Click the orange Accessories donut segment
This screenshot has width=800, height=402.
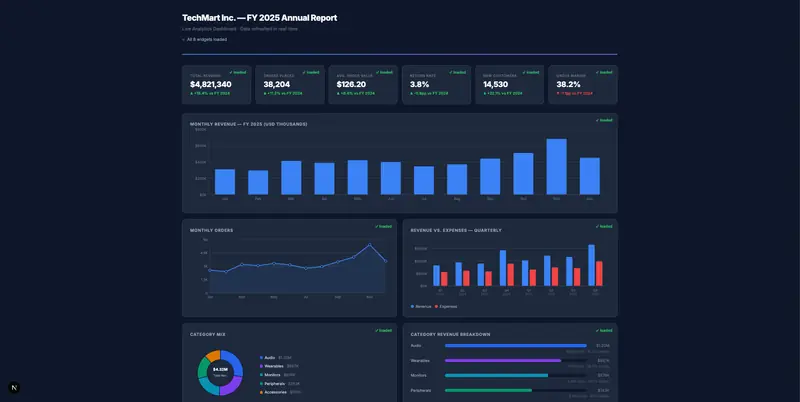[x=213, y=355]
